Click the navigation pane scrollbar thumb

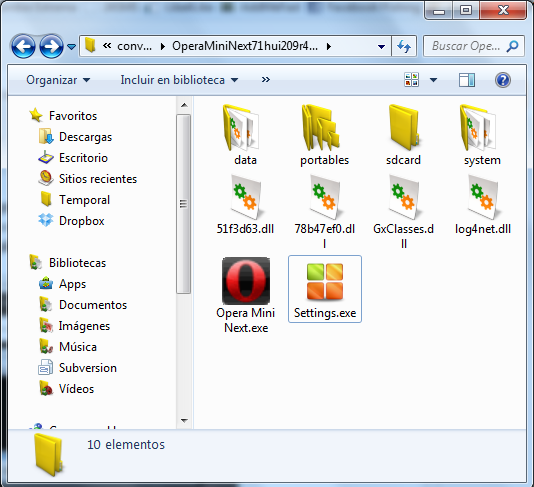(184, 204)
